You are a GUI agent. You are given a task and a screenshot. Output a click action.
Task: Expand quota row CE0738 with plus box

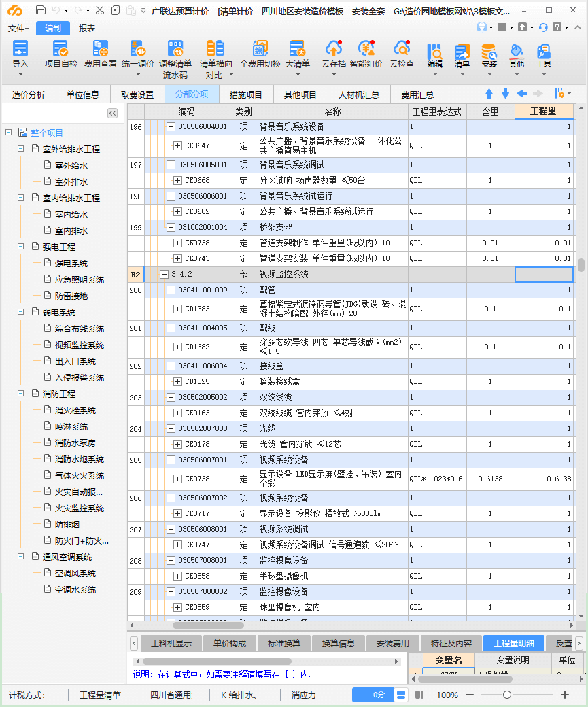(177, 479)
